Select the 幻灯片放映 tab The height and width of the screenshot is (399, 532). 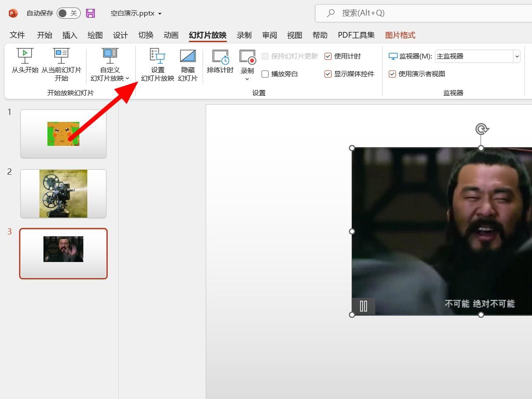coord(207,35)
